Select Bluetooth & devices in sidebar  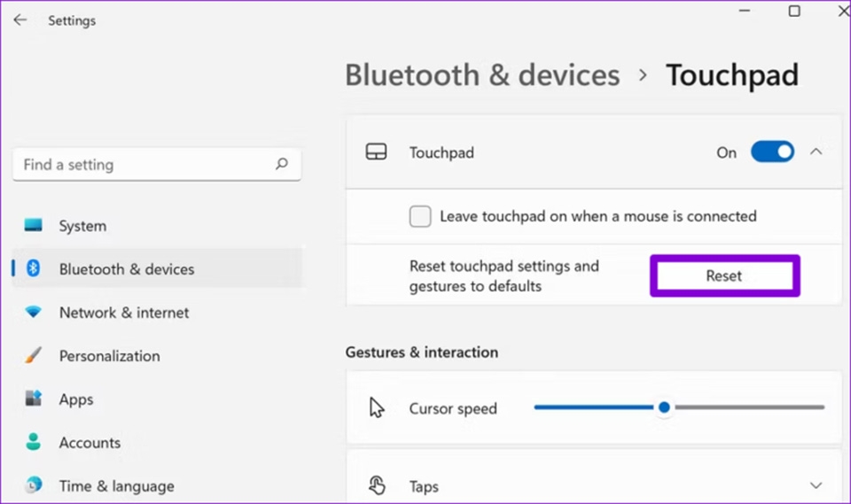(158, 268)
